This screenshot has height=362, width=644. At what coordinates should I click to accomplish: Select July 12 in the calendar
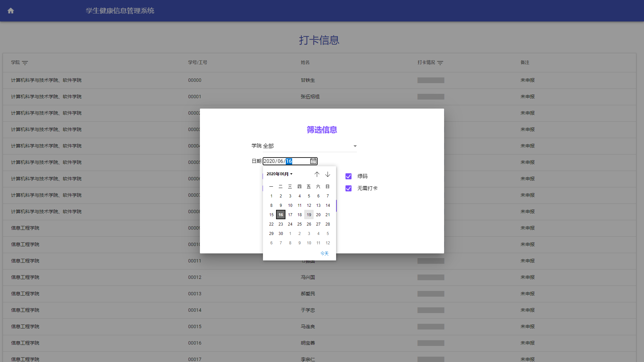pos(328,243)
